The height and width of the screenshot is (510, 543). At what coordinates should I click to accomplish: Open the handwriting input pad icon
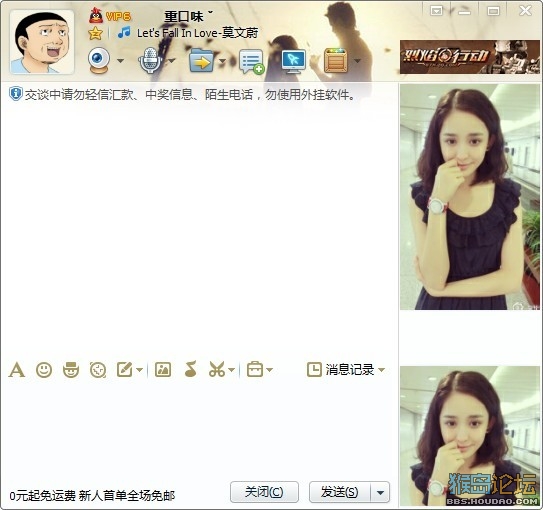(x=125, y=369)
